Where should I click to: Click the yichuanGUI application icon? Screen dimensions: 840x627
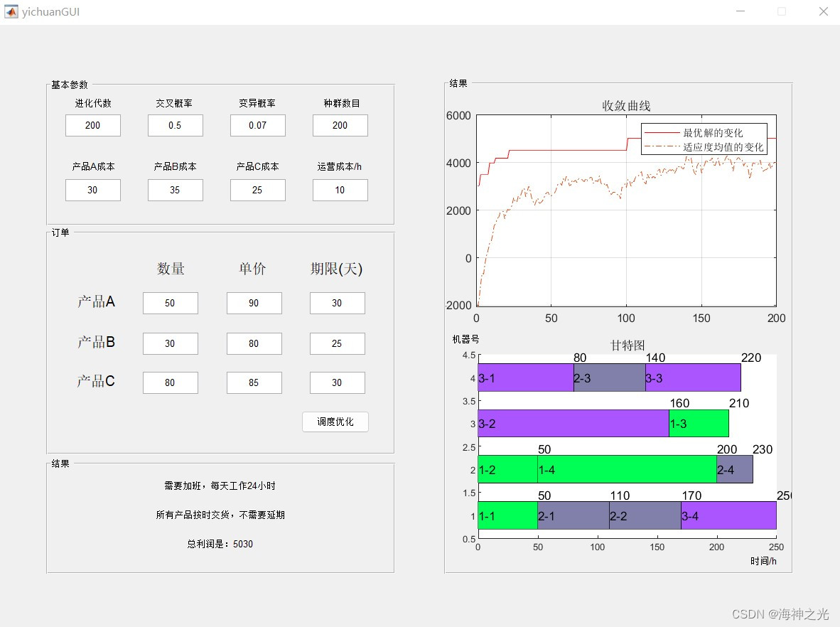[11, 11]
